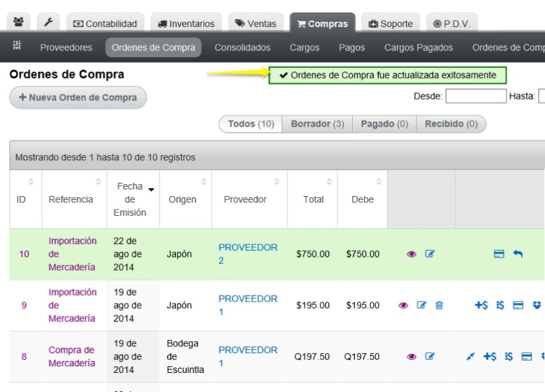
Task: Sort table by ID column
Action: [26, 199]
